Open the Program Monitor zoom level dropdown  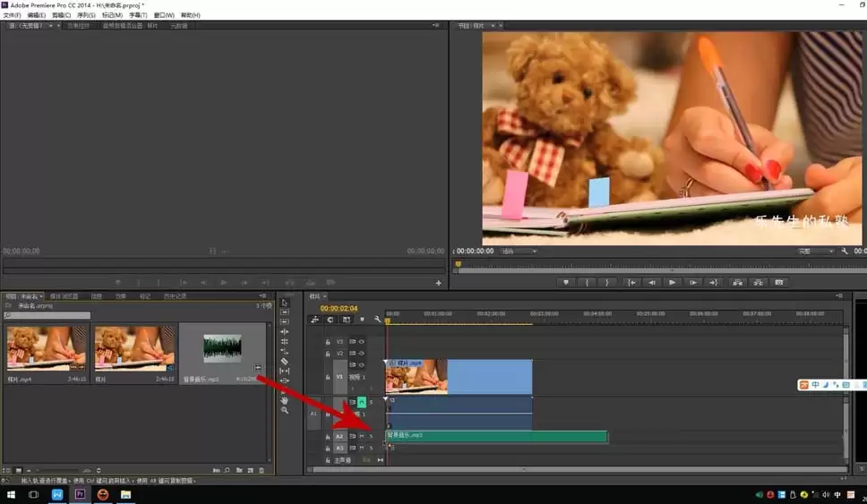519,252
